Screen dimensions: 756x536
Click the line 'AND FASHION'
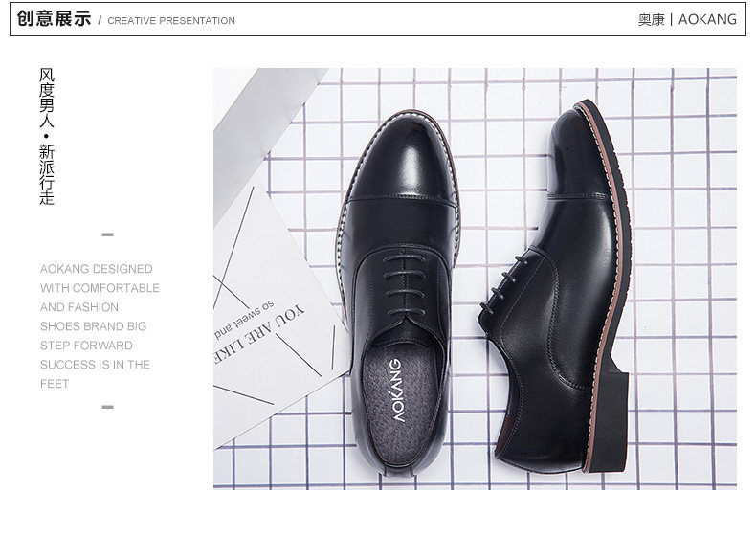pyautogui.click(x=79, y=307)
